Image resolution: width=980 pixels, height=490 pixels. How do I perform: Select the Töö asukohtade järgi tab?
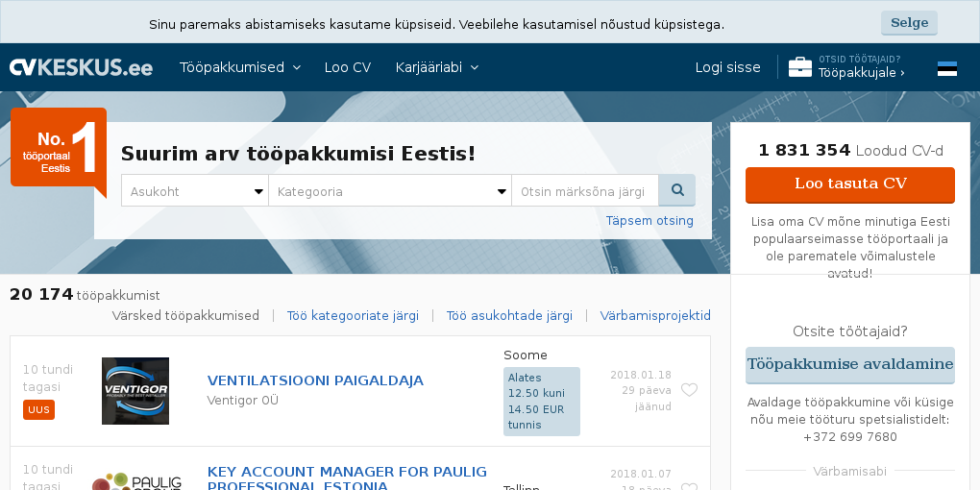(509, 316)
